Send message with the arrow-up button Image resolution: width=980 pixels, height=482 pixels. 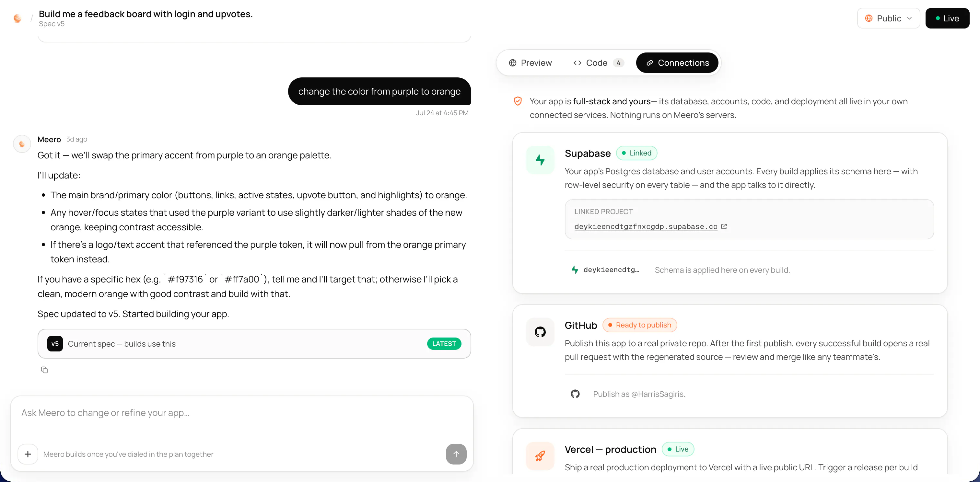(456, 454)
